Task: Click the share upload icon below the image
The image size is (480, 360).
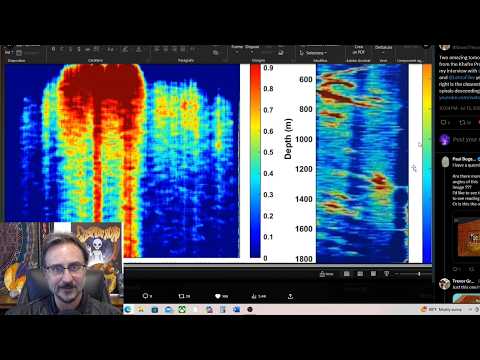Action: click(x=290, y=296)
